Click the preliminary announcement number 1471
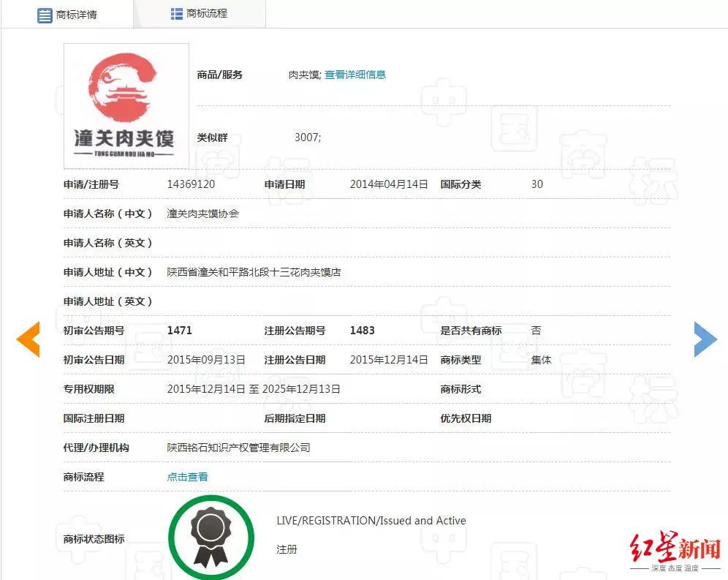 [179, 331]
